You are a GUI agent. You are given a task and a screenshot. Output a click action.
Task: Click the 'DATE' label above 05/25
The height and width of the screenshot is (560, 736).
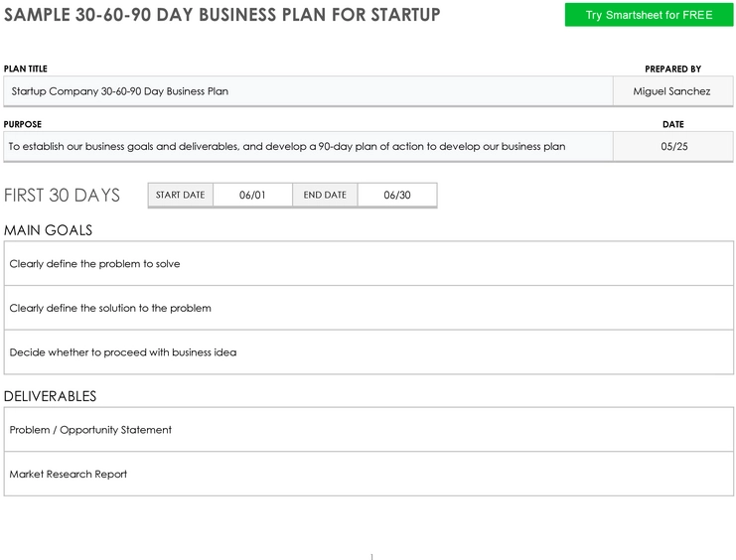(x=673, y=124)
